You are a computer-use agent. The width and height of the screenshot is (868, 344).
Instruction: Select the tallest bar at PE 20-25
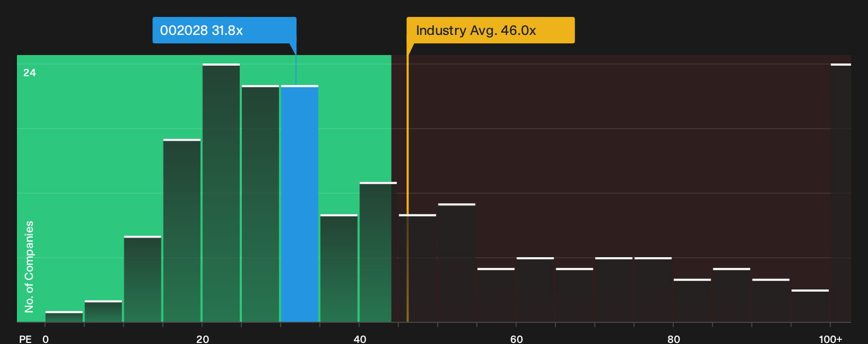pyautogui.click(x=221, y=193)
